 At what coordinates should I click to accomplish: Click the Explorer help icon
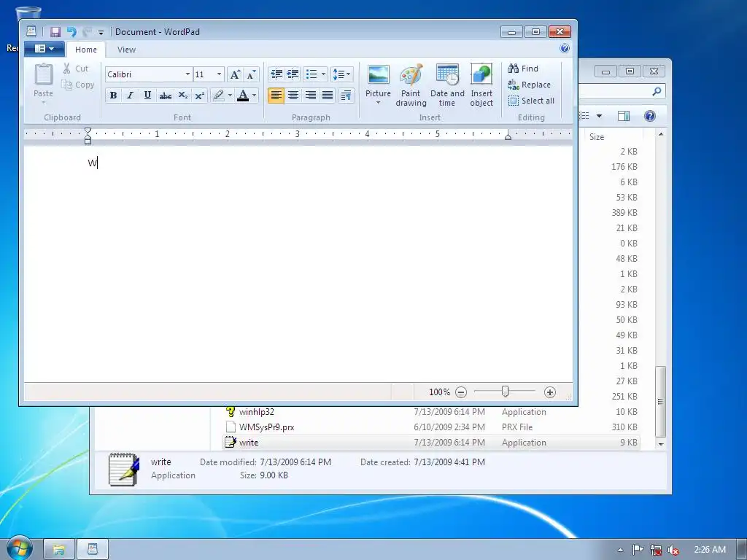[x=650, y=116]
